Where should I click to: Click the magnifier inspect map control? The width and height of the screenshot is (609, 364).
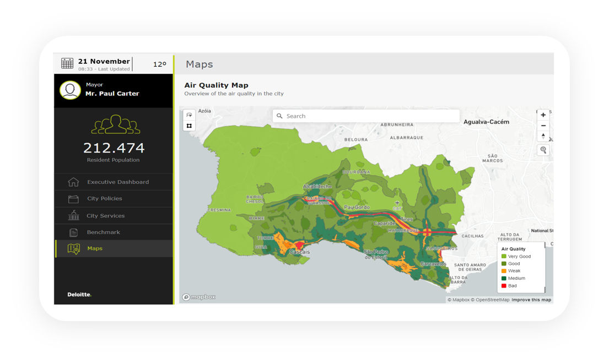click(x=543, y=150)
